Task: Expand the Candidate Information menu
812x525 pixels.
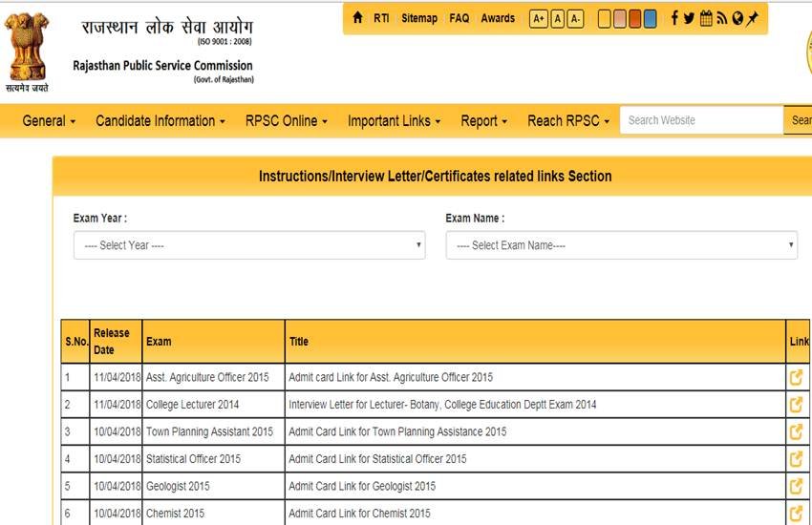Action: tap(160, 121)
